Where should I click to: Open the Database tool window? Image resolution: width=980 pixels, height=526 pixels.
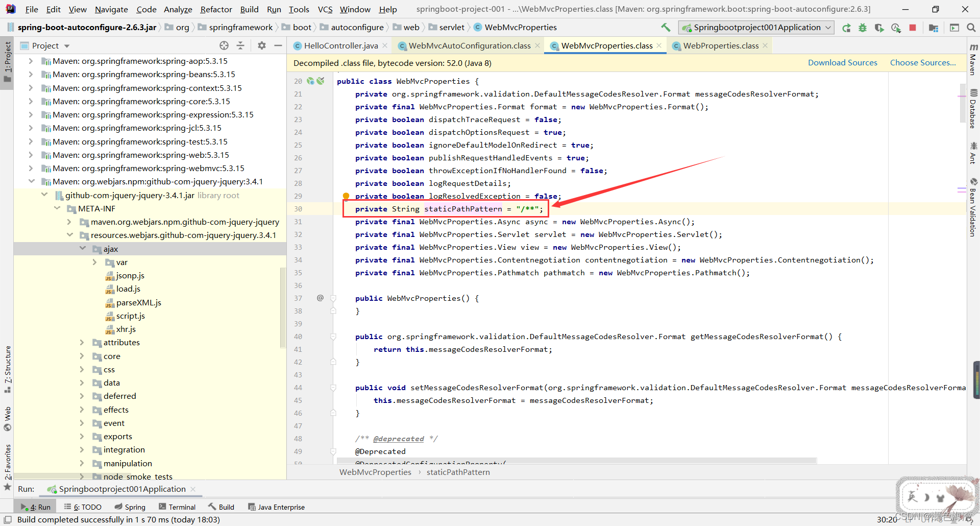pos(973,109)
